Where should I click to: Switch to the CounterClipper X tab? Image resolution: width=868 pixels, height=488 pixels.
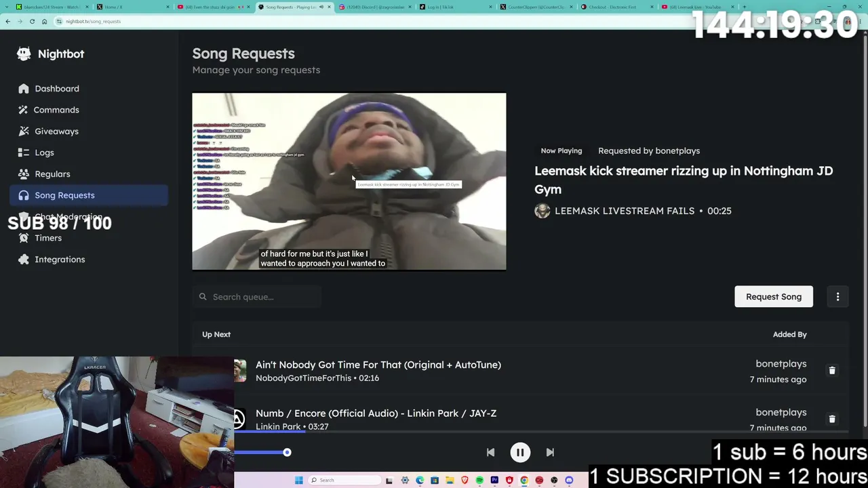point(536,7)
